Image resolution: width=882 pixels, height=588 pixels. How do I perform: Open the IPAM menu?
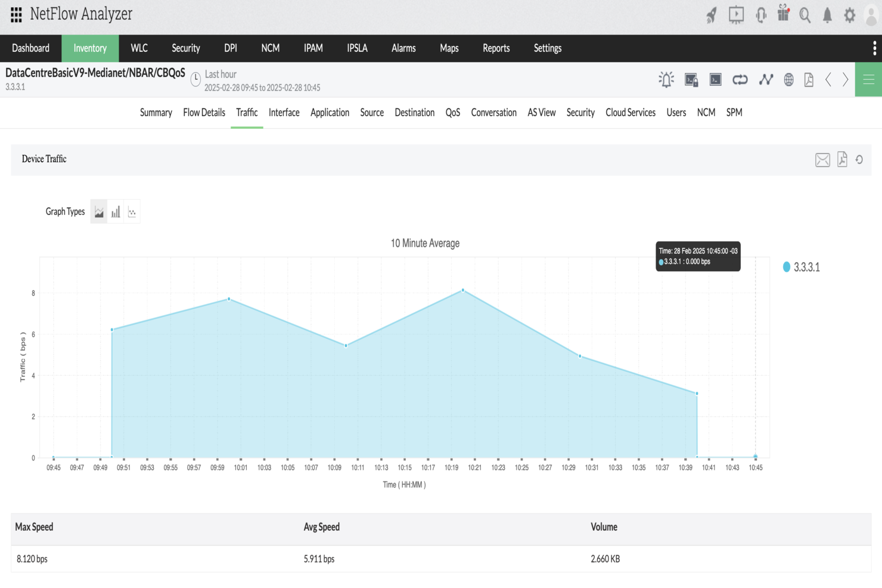pyautogui.click(x=313, y=48)
